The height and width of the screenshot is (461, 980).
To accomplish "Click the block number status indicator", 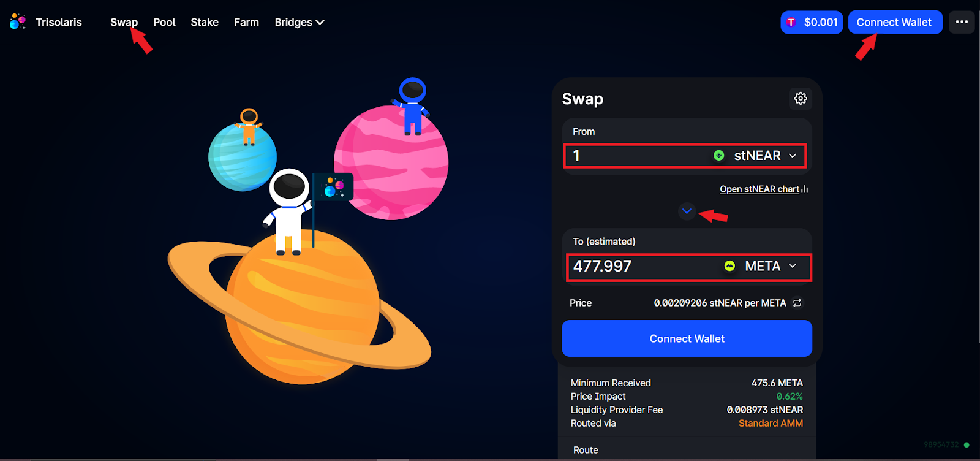I will click(946, 444).
